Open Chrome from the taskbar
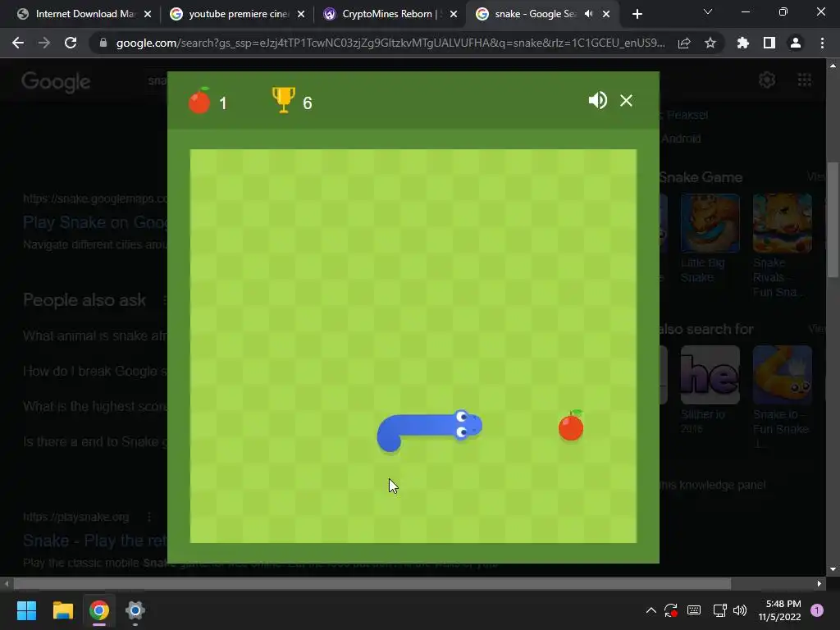This screenshot has width=840, height=630. tap(99, 610)
